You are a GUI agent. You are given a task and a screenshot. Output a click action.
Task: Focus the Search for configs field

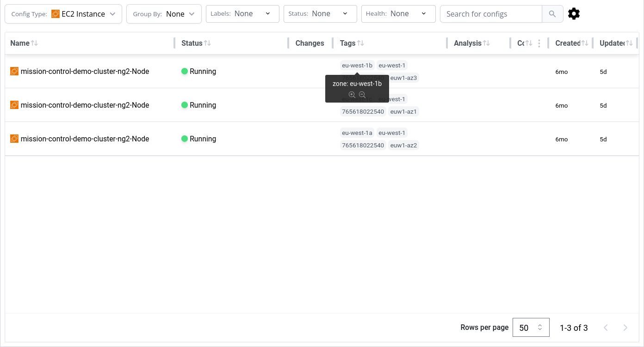(x=491, y=14)
